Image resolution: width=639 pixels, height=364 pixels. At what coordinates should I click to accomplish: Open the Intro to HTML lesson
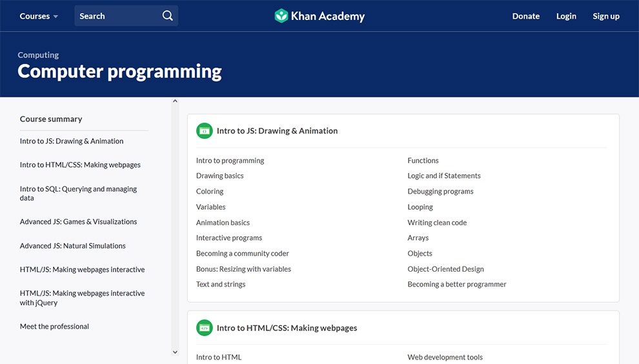(218, 357)
